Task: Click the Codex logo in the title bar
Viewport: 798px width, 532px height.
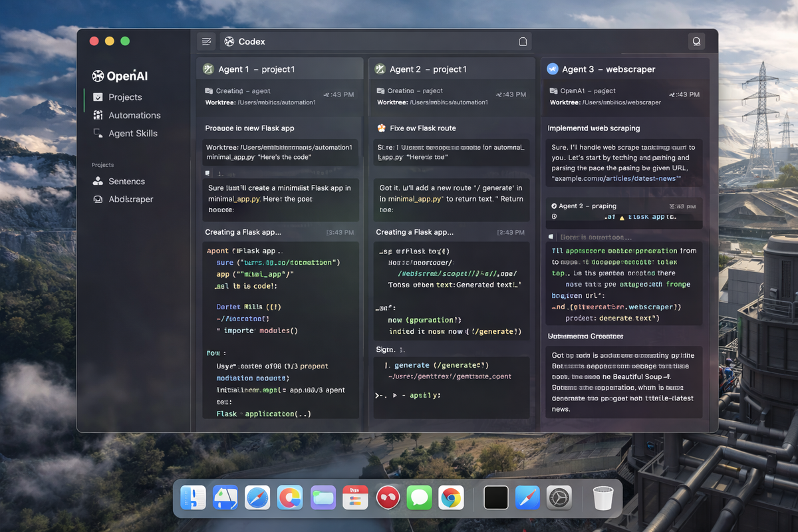Action: (x=229, y=41)
